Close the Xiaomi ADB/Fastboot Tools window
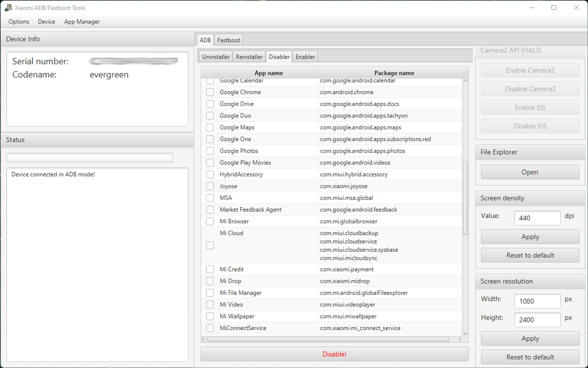 click(576, 8)
